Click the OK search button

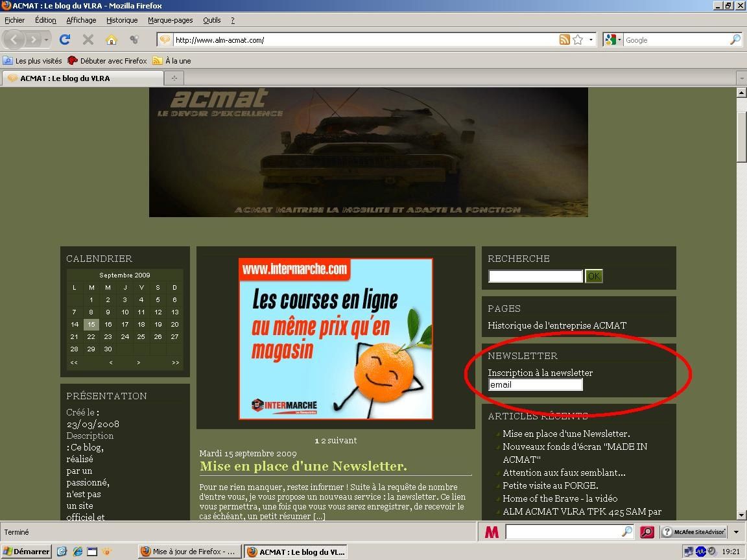pos(593,276)
